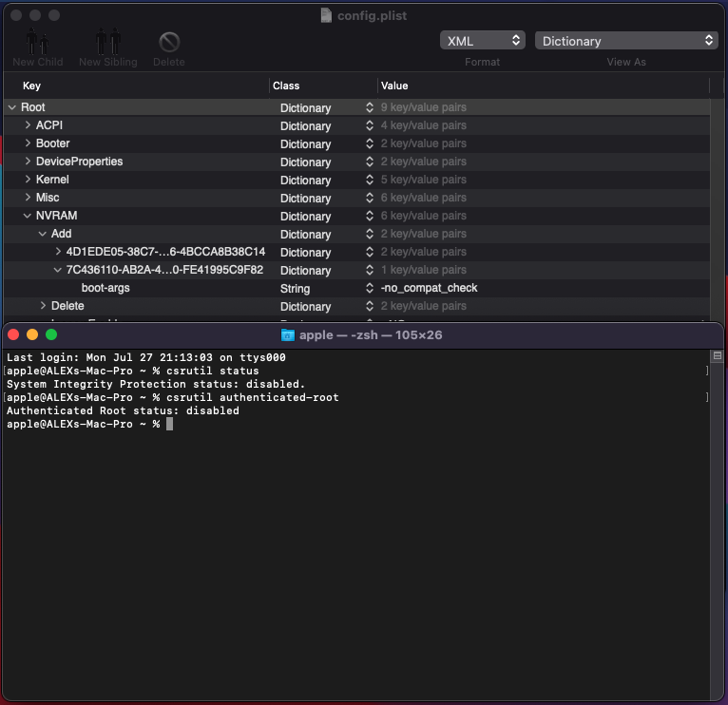728x705 pixels.
Task: Collapse the Root dictionary entry
Action: (11, 108)
